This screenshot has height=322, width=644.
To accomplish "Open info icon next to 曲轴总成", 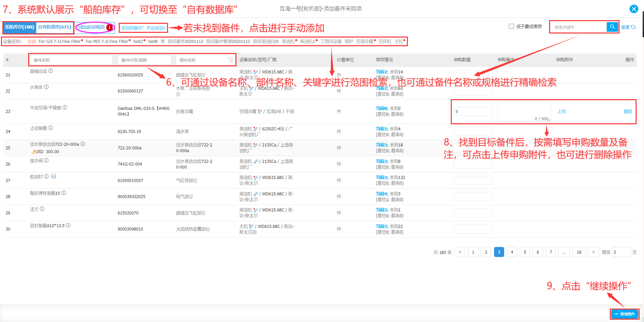I will point(51,71).
